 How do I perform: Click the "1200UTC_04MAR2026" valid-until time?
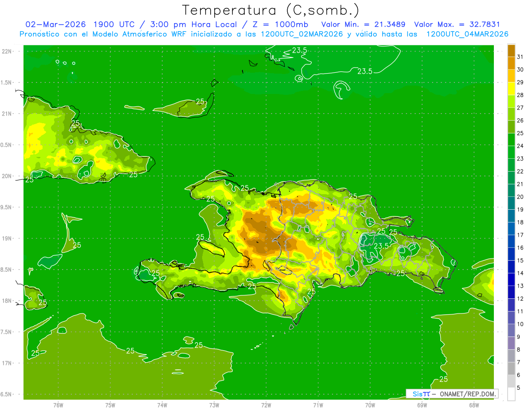[467, 34]
